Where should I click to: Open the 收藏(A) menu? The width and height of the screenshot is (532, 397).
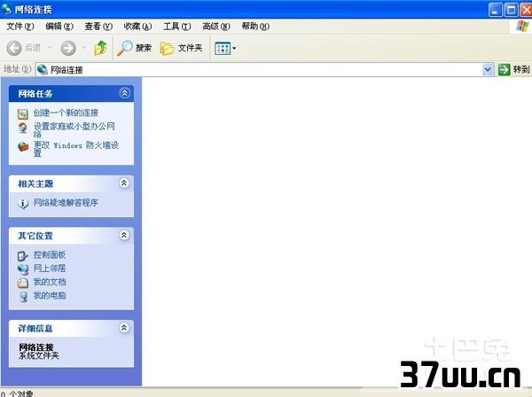[137, 26]
